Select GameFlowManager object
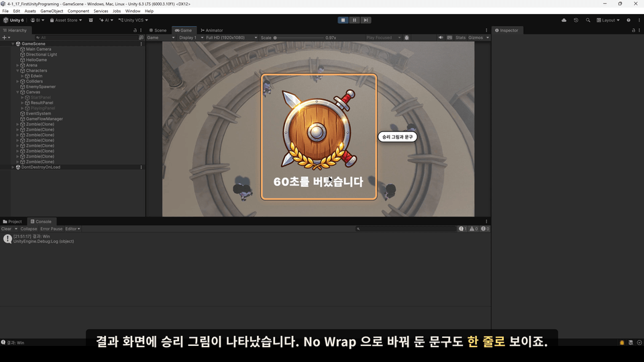This screenshot has height=362, width=644. (44, 119)
